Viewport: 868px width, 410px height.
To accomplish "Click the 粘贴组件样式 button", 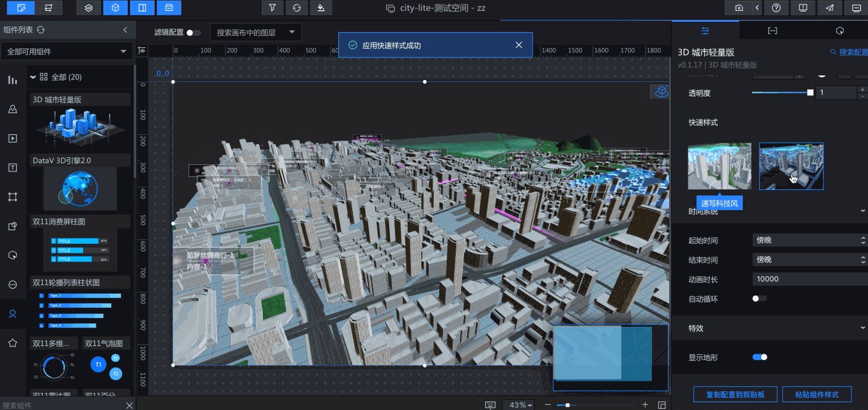I will [818, 394].
